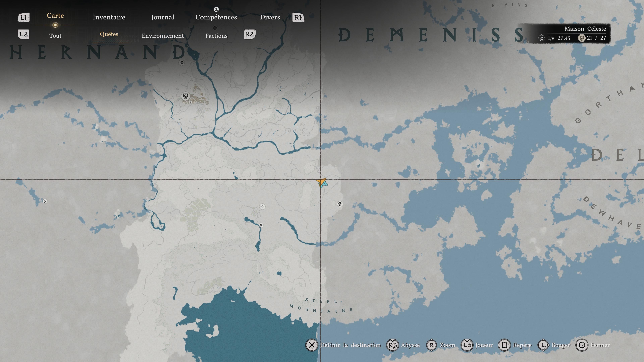644x362 pixels.
Task: Click the R3 button icon for Abysse
Action: point(392,345)
